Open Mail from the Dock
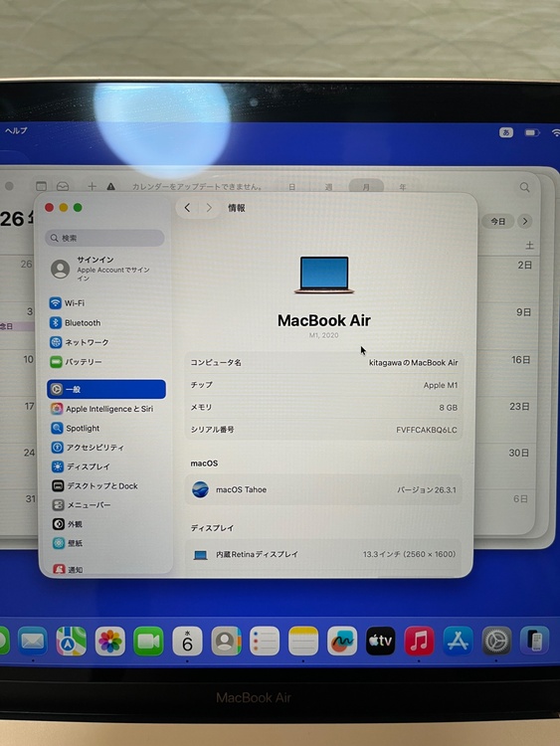This screenshot has height=746, width=560. tap(33, 641)
